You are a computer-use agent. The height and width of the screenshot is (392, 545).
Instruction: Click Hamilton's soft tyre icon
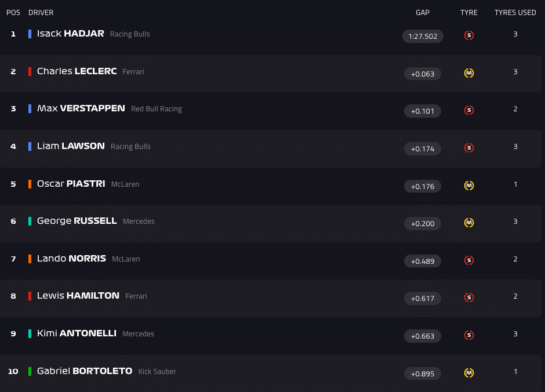469,297
